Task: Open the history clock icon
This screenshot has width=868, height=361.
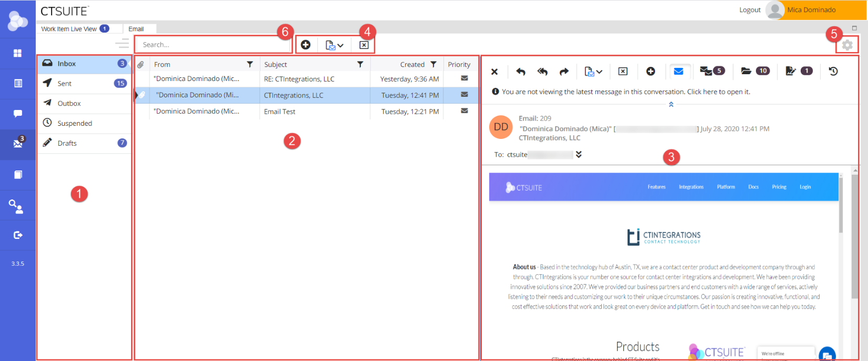Action: 833,71
